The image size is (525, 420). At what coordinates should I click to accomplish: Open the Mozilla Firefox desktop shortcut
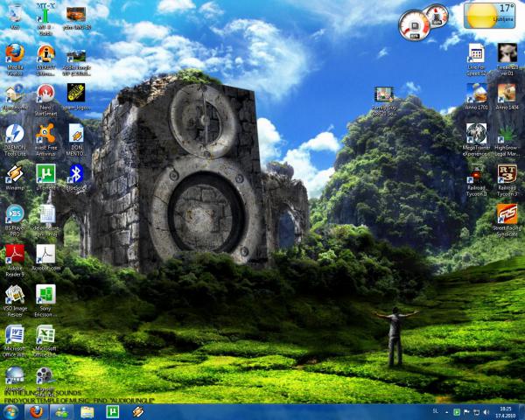pos(15,53)
